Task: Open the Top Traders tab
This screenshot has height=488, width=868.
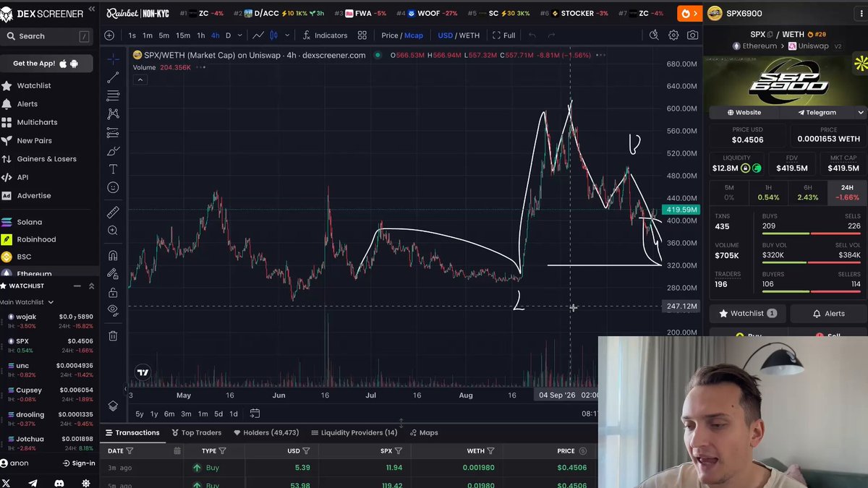Action: [x=196, y=432]
